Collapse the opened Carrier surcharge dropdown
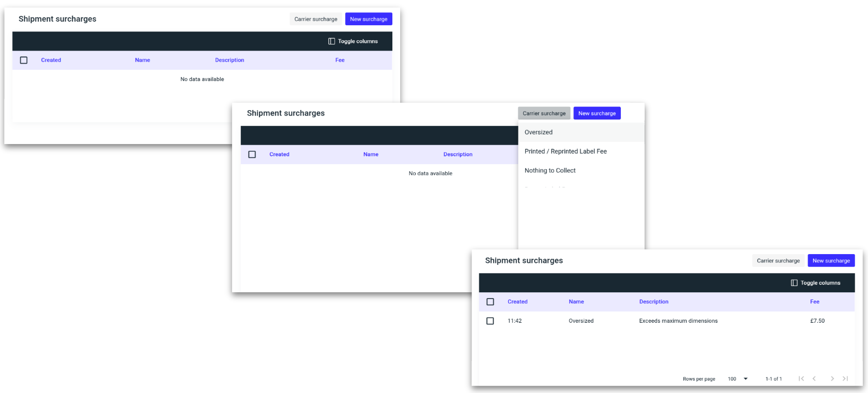This screenshot has width=868, height=393. click(544, 114)
